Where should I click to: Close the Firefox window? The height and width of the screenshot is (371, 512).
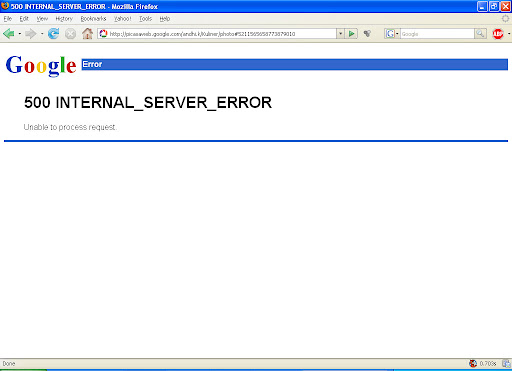coord(506,6)
